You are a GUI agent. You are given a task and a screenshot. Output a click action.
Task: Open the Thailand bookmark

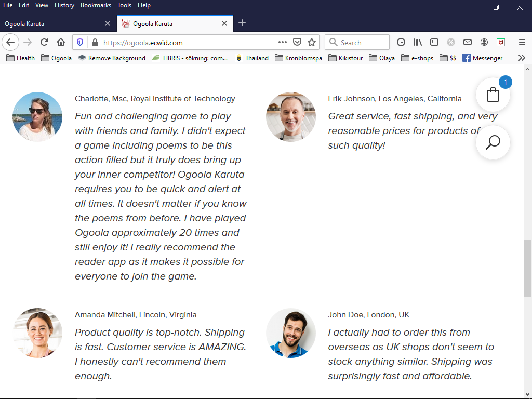tap(252, 58)
